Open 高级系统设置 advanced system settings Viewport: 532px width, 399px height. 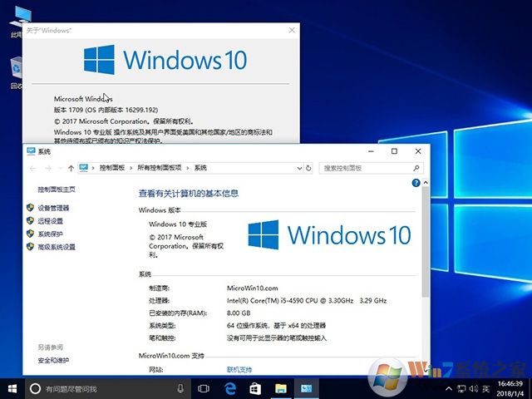point(56,247)
